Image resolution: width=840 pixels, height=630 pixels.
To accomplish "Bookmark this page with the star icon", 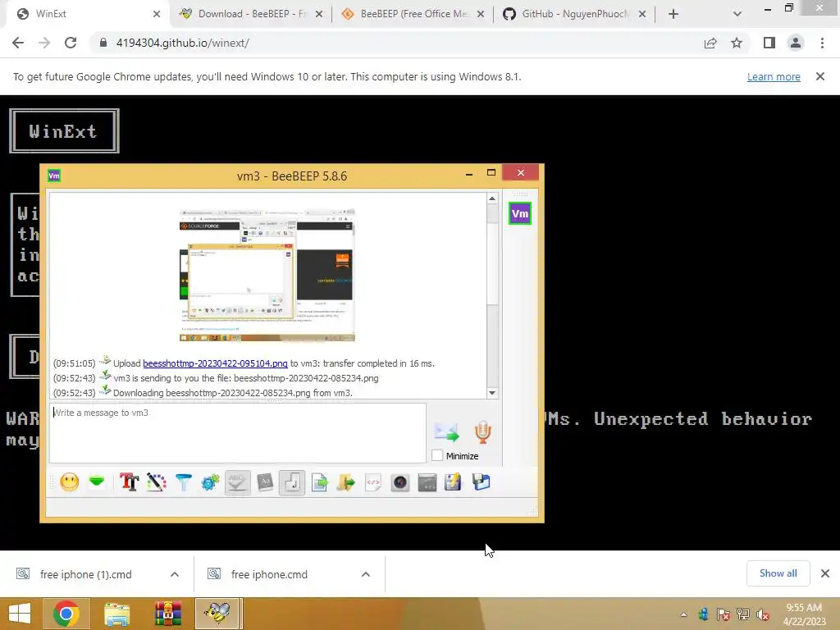I will tap(737, 43).
